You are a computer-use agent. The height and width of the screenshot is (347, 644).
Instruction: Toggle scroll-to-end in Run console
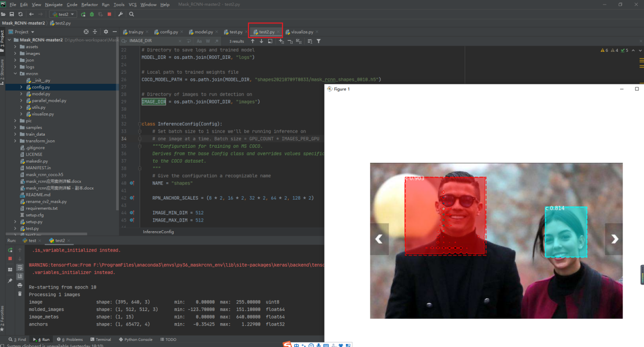20,276
